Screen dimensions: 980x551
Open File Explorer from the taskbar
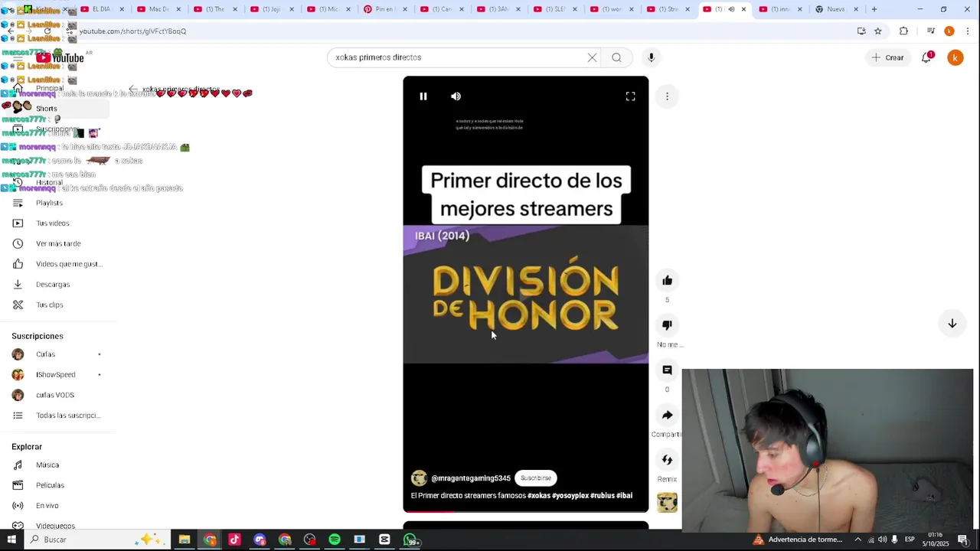click(185, 540)
